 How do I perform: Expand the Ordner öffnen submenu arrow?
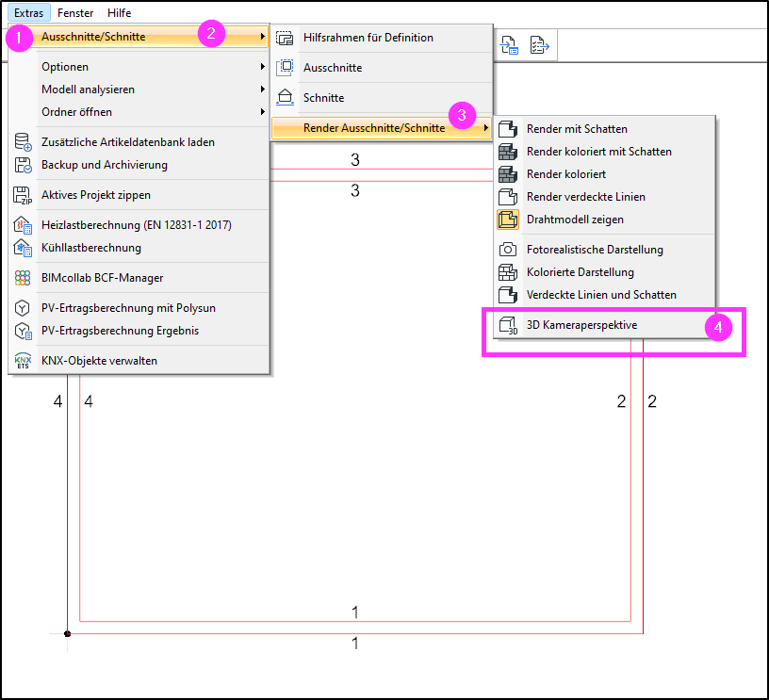[263, 112]
